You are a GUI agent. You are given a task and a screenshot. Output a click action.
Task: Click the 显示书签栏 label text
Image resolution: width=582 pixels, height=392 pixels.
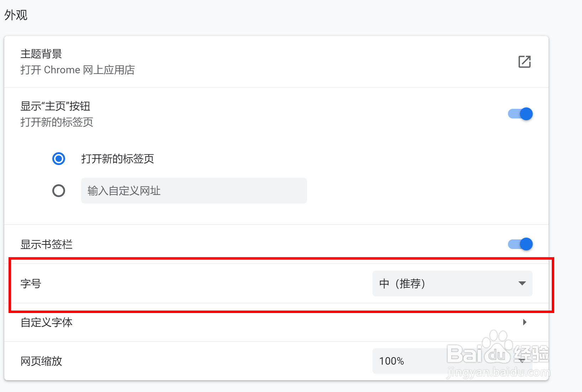point(47,244)
